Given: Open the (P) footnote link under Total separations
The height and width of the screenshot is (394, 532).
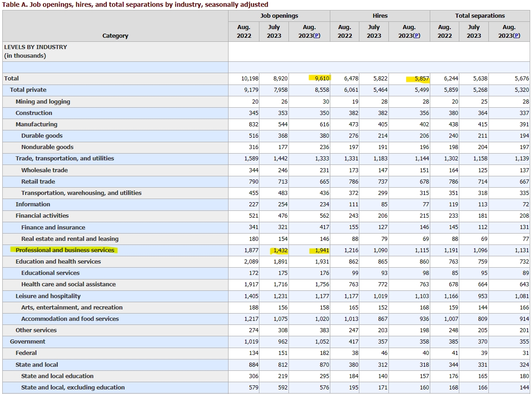Looking at the screenshot, I should 517,35.
